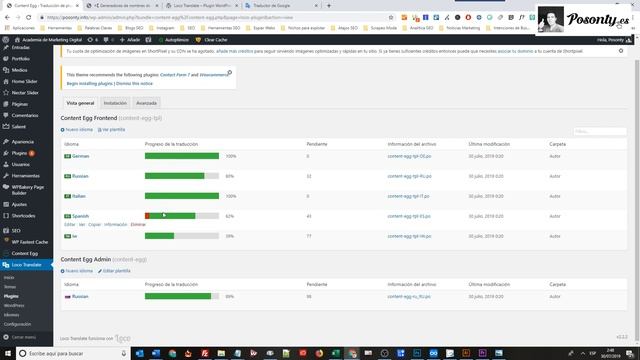Open the Entradas menu in sidebar
Viewport: 640px width, 360px height.
(x=20, y=48)
